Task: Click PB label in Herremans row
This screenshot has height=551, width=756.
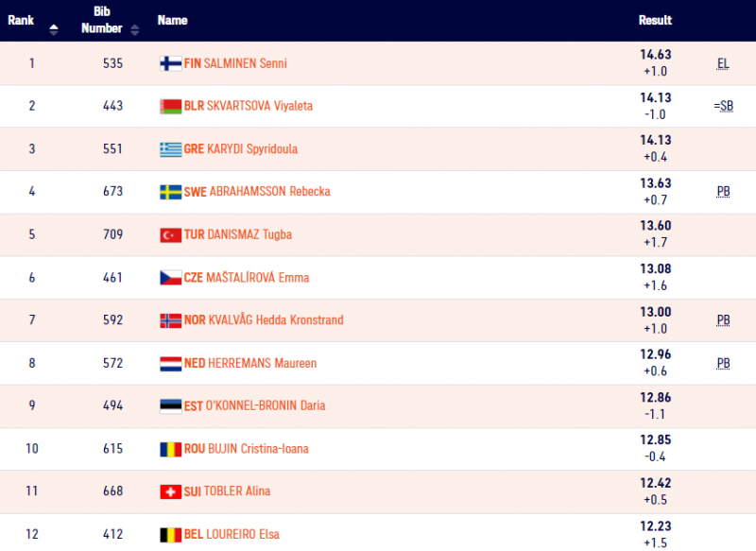Action: click(723, 363)
